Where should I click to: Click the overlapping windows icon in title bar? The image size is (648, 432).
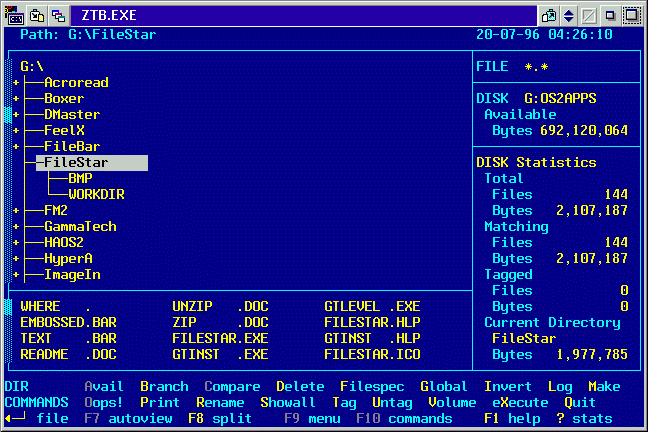coord(58,16)
